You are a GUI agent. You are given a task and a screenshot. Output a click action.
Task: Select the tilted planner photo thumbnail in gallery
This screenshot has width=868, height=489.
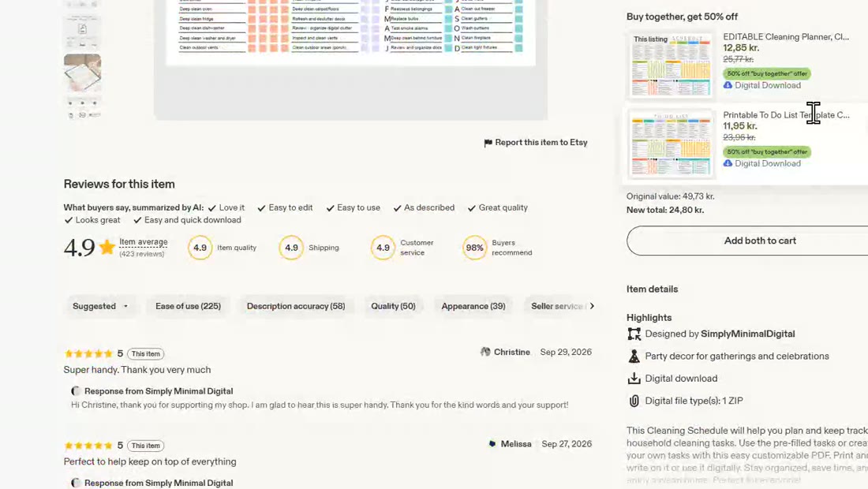pyautogui.click(x=83, y=73)
